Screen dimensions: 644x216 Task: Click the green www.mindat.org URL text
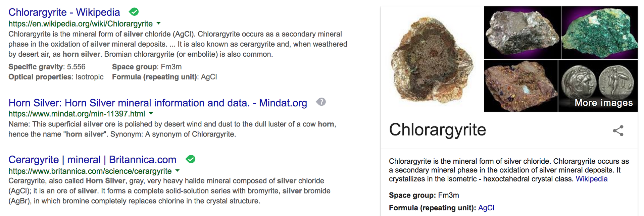pos(77,114)
